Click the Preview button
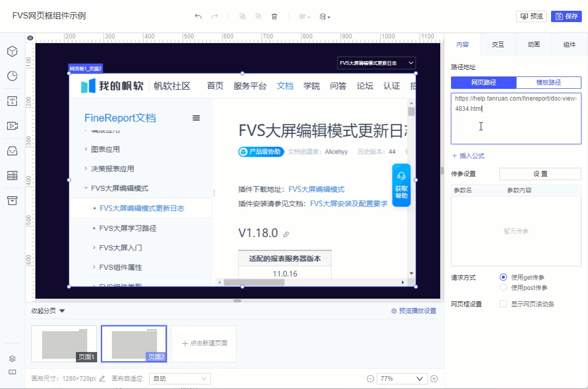 532,16
